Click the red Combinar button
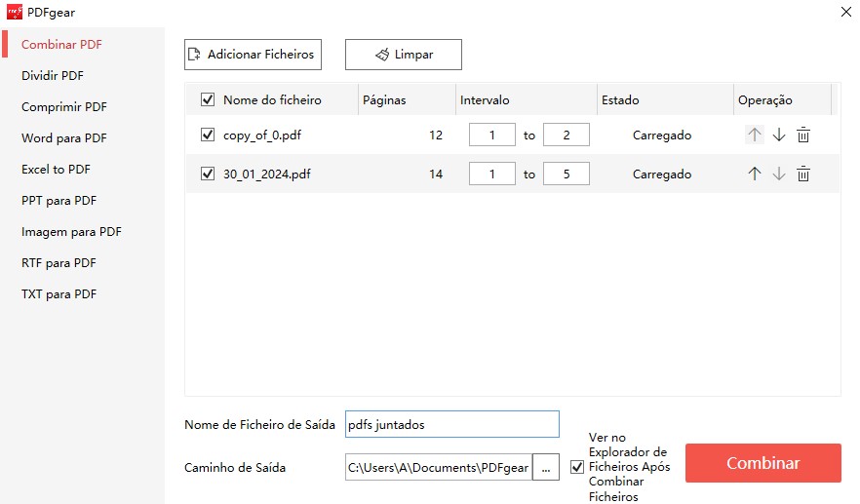This screenshot has width=860, height=504. pyautogui.click(x=762, y=463)
